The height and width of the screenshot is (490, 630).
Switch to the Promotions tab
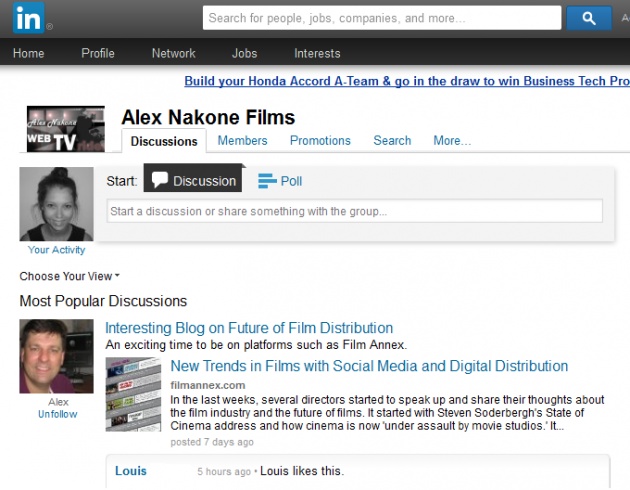click(x=320, y=141)
